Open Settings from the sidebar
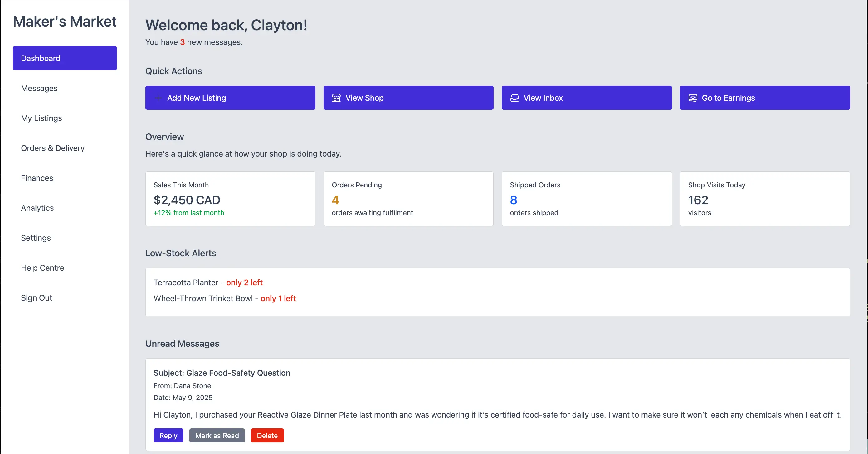This screenshot has height=454, width=868. pyautogui.click(x=36, y=238)
